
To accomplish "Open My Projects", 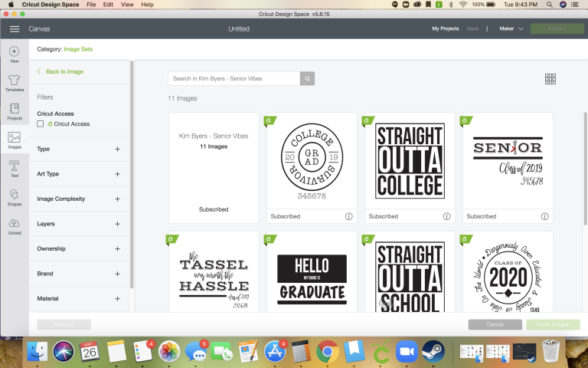I will [445, 28].
